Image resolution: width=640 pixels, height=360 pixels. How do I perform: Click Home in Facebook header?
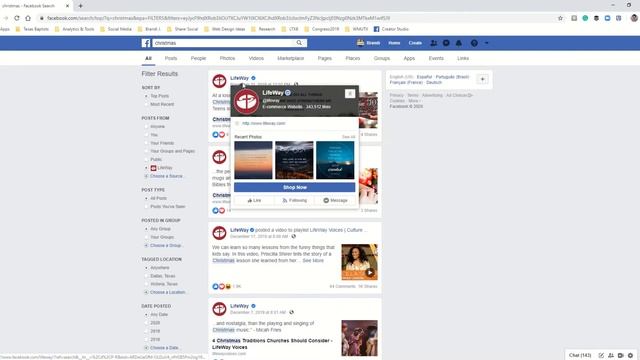(394, 43)
